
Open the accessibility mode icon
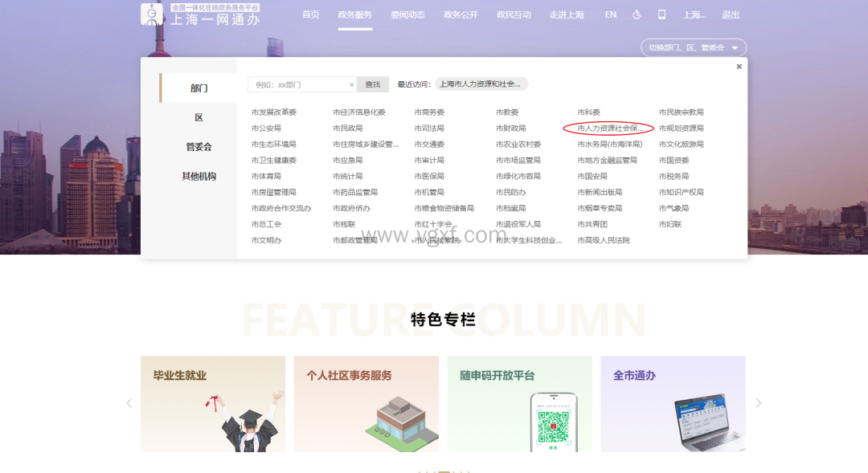click(637, 14)
